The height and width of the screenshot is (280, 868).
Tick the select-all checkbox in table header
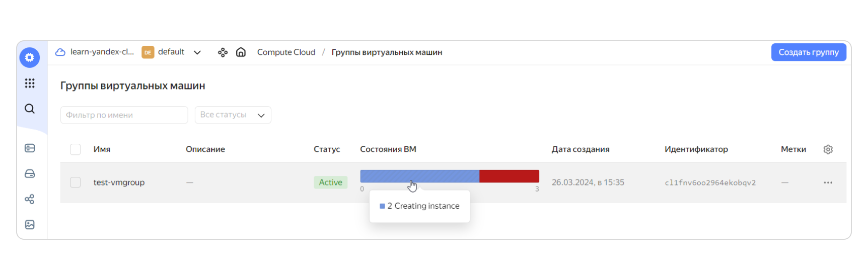tap(76, 149)
